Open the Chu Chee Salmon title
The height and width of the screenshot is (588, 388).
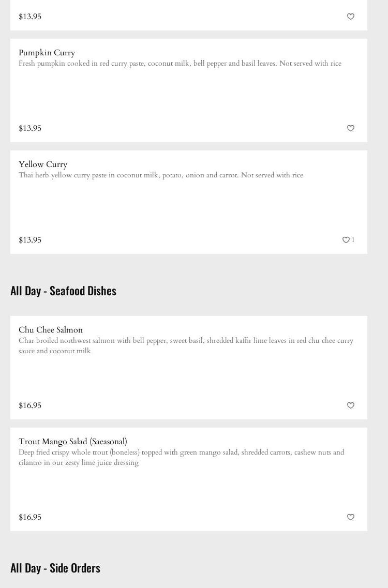pyautogui.click(x=51, y=330)
